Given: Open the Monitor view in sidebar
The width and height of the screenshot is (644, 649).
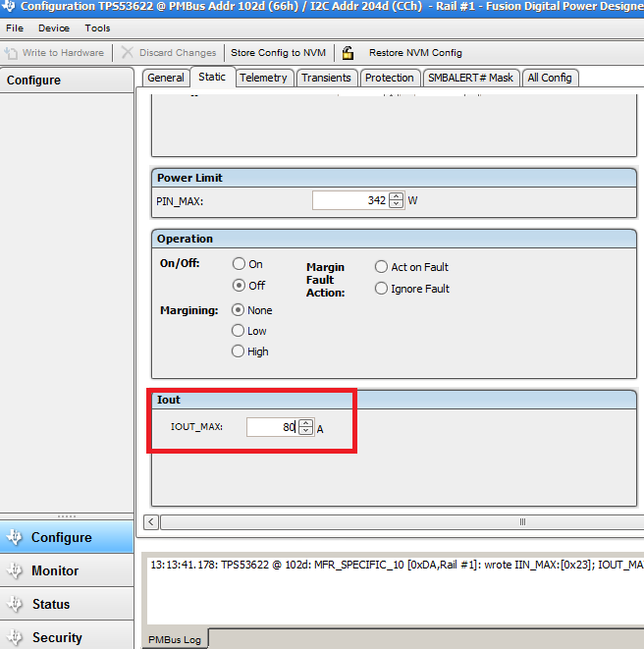Looking at the screenshot, I should (67, 570).
